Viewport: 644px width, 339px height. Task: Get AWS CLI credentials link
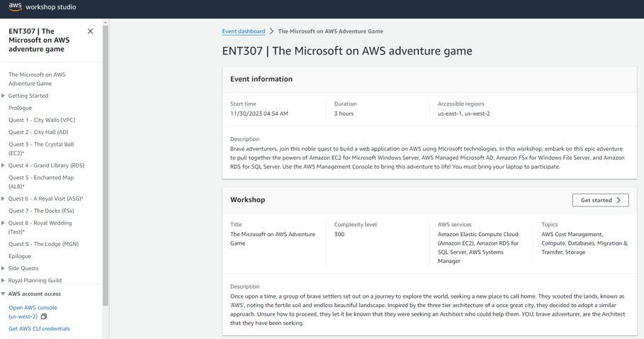[x=40, y=329]
